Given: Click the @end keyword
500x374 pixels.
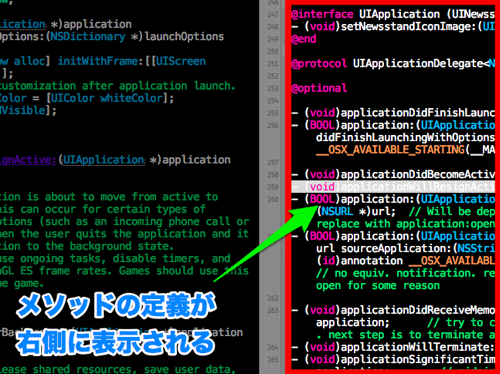Looking at the screenshot, I should click(304, 39).
